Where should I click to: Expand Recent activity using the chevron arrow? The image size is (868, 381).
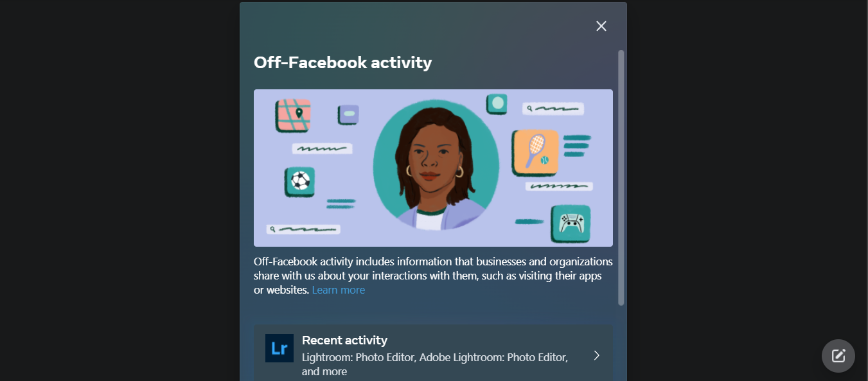pos(596,355)
